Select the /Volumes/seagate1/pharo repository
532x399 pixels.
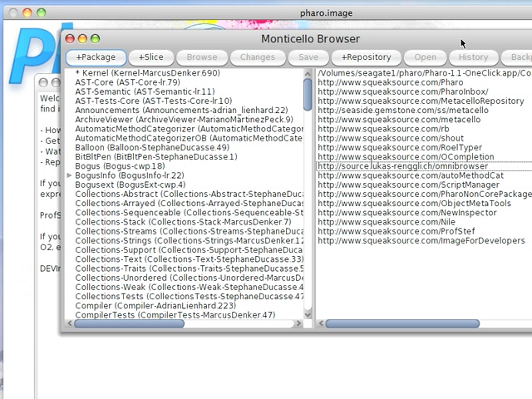[x=425, y=73]
